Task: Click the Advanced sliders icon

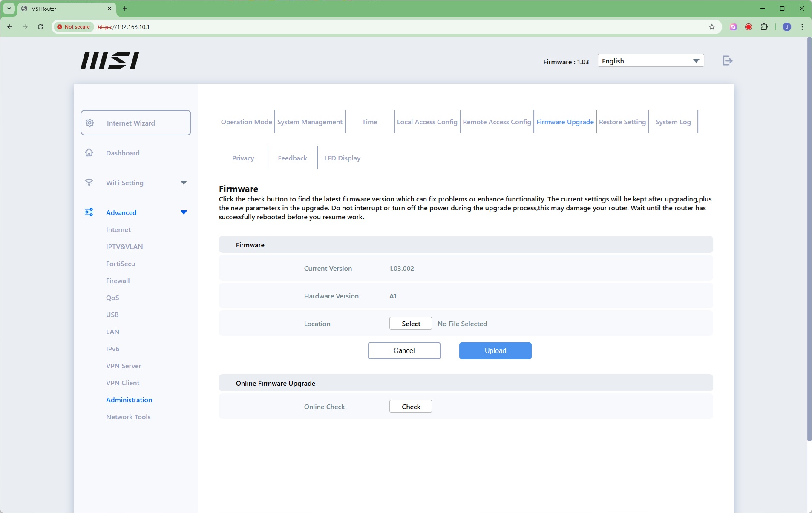Action: tap(89, 212)
